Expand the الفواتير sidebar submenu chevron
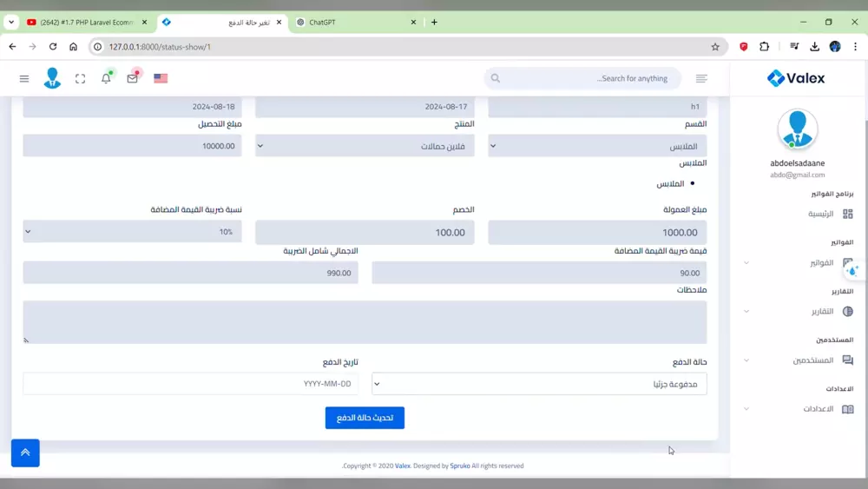This screenshot has width=868, height=489. [x=746, y=263]
